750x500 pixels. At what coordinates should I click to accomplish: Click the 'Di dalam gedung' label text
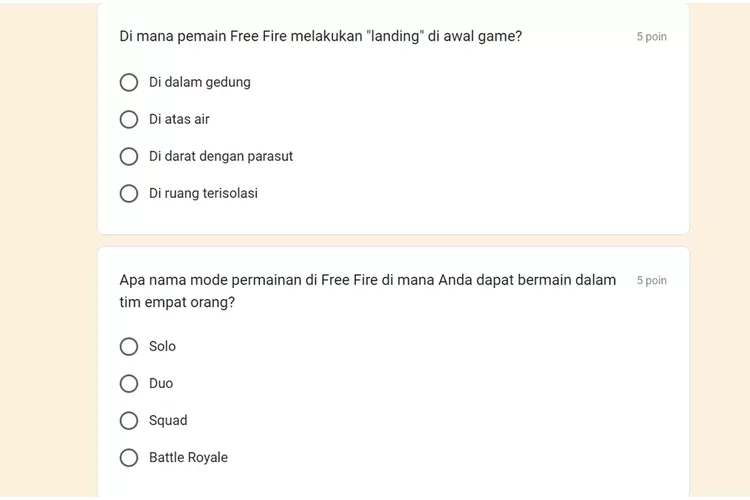(x=199, y=82)
